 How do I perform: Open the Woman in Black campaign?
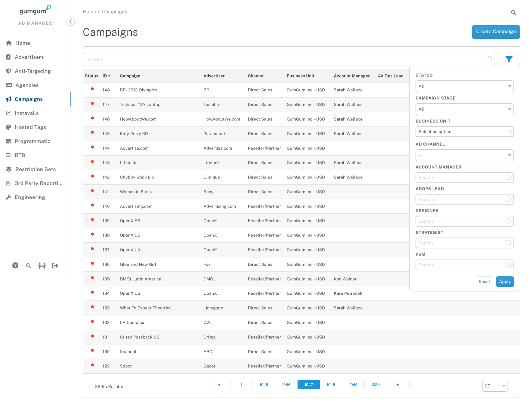(x=136, y=192)
